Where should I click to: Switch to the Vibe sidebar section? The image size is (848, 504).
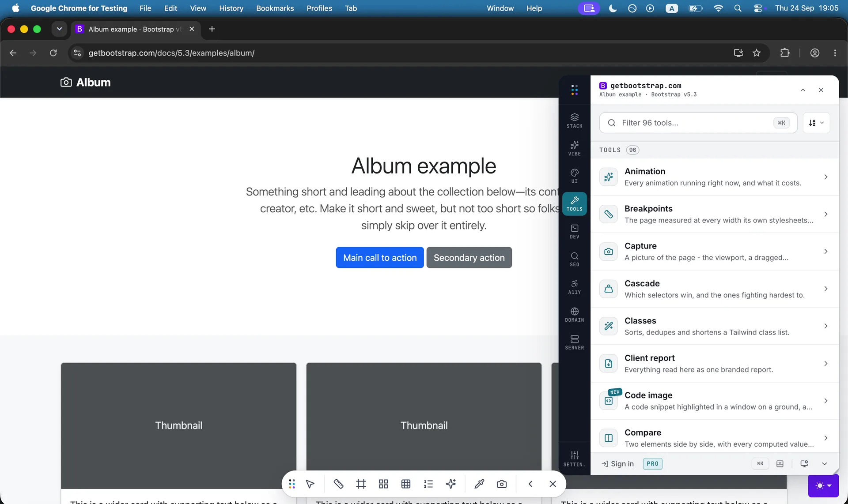tap(574, 148)
